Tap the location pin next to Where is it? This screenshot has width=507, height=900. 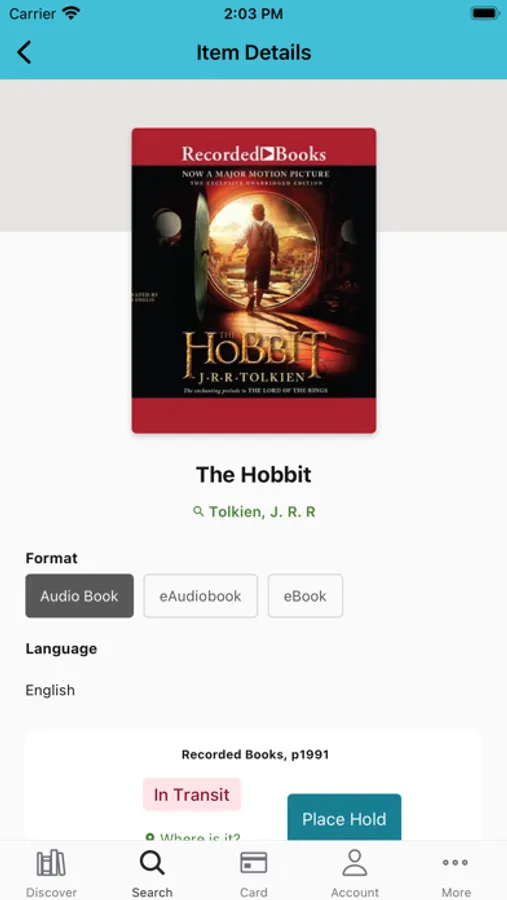pyautogui.click(x=150, y=837)
